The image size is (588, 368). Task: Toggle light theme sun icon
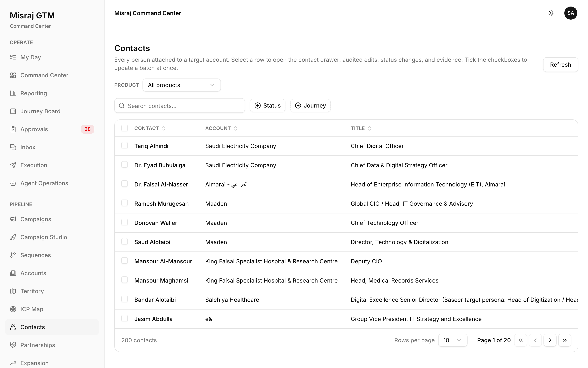[x=551, y=13]
